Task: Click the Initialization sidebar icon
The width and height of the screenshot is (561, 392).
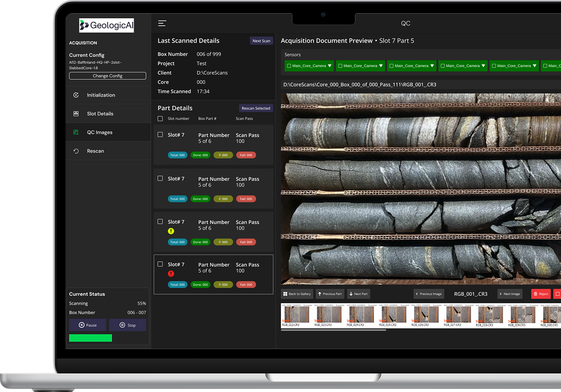Action: tap(76, 95)
